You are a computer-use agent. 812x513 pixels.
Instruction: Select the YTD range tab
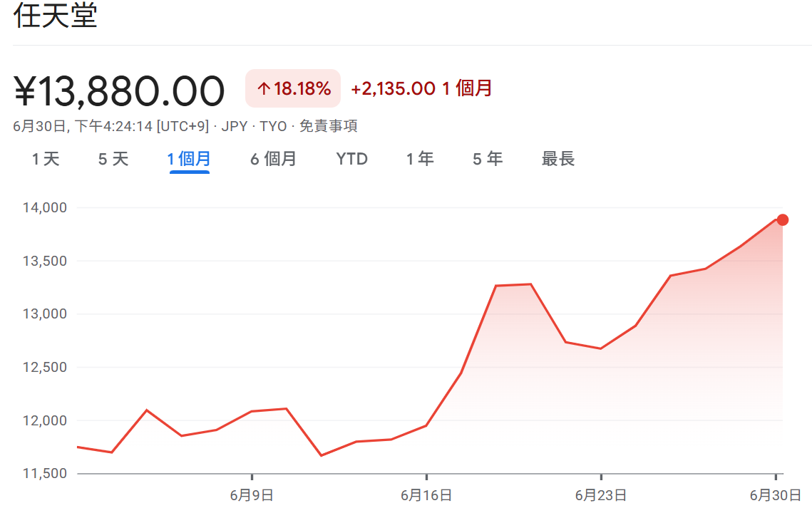tap(352, 159)
